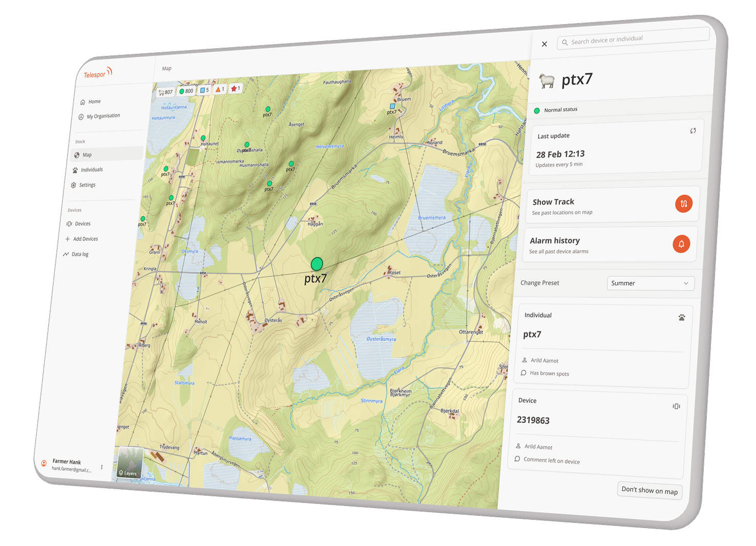Click the red star alarm badge

[235, 88]
